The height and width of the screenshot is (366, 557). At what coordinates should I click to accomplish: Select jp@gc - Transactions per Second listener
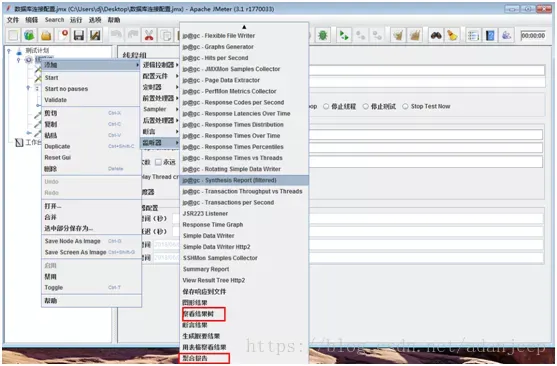[244, 203]
